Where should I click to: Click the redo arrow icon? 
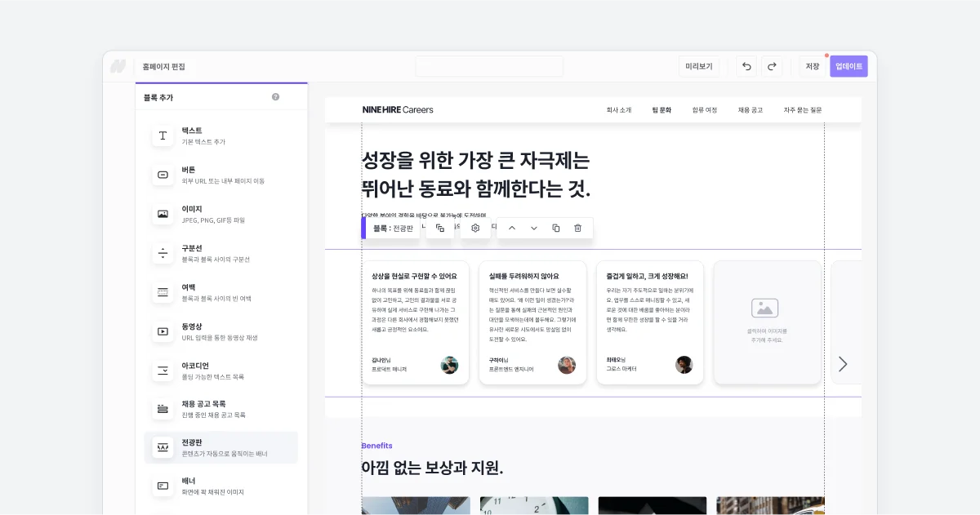coord(772,67)
